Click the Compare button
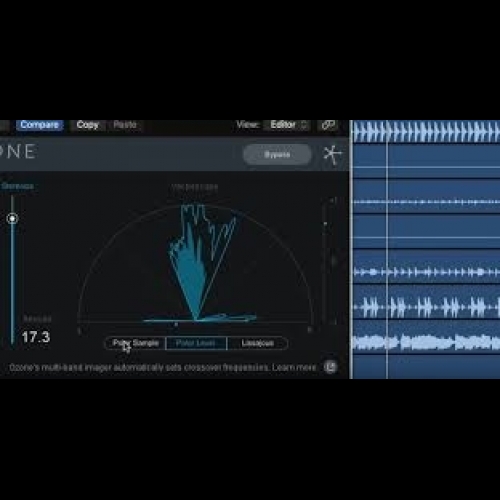Screen dimensions: 500x500 tap(40, 125)
